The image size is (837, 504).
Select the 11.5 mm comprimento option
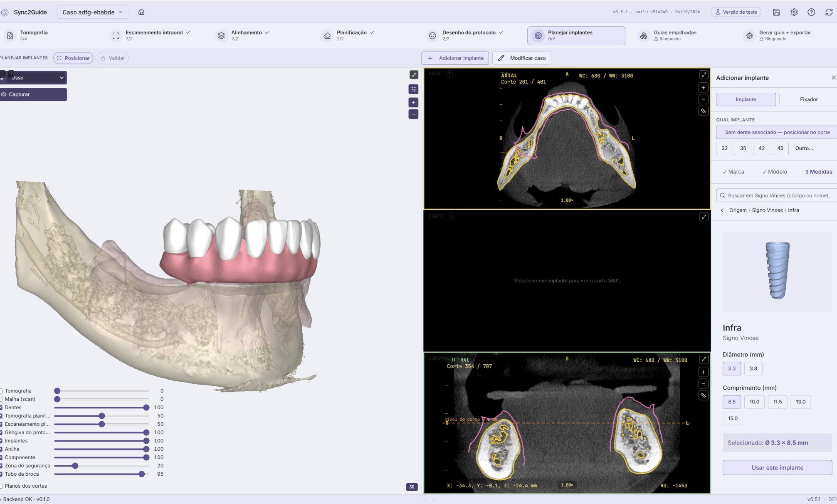point(778,402)
